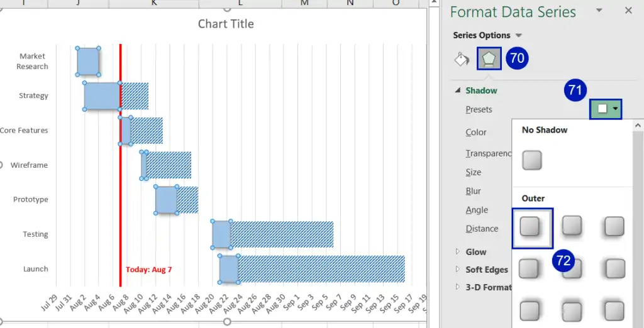The height and width of the screenshot is (328, 644).
Task: Click the Chart Title text
Action: pyautogui.click(x=226, y=24)
